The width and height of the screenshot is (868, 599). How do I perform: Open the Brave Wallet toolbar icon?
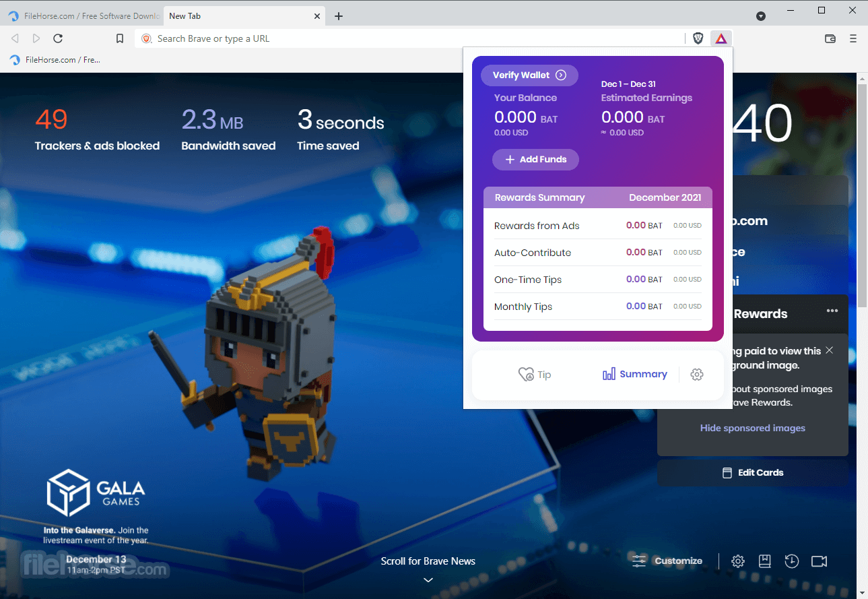coord(830,38)
